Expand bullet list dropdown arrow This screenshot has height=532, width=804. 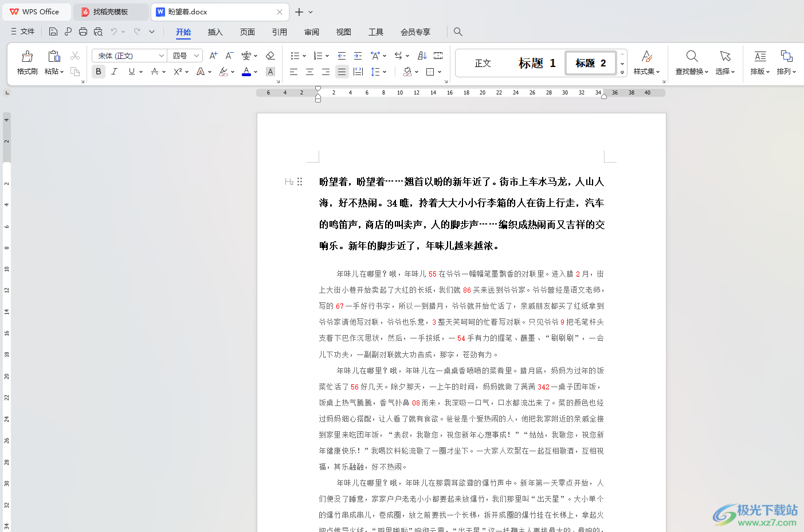[x=304, y=56]
